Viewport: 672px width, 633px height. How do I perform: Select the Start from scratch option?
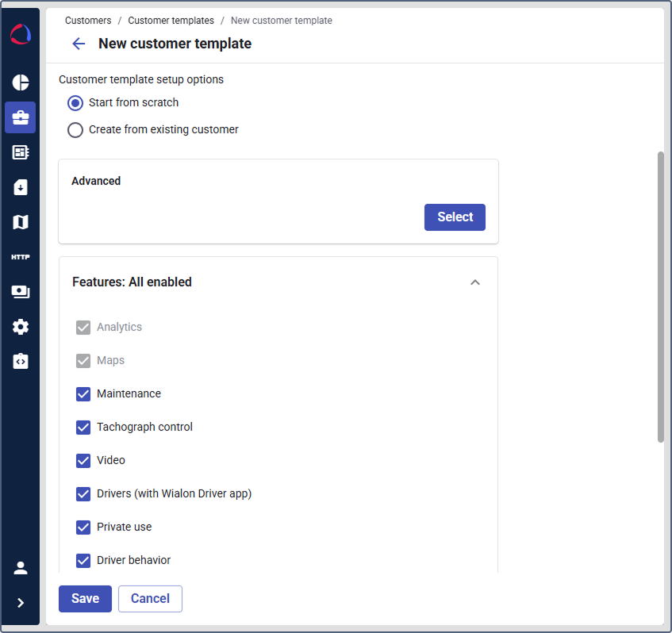75,103
